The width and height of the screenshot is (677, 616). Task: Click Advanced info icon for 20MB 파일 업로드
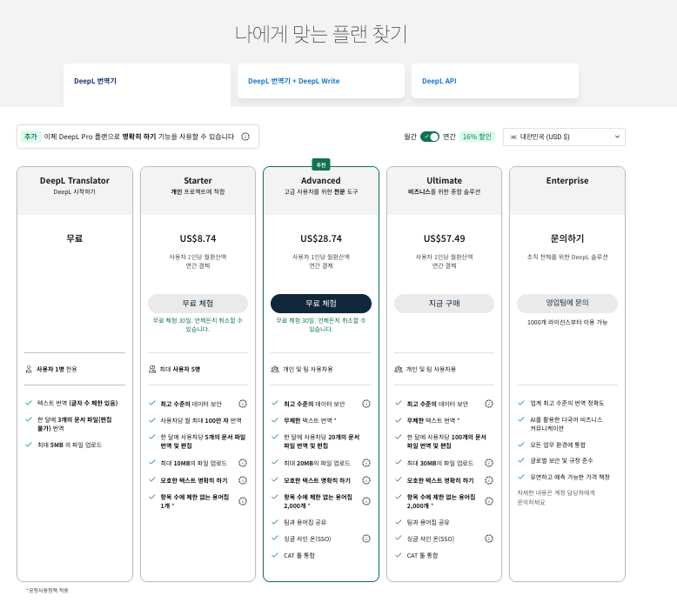coord(366,463)
